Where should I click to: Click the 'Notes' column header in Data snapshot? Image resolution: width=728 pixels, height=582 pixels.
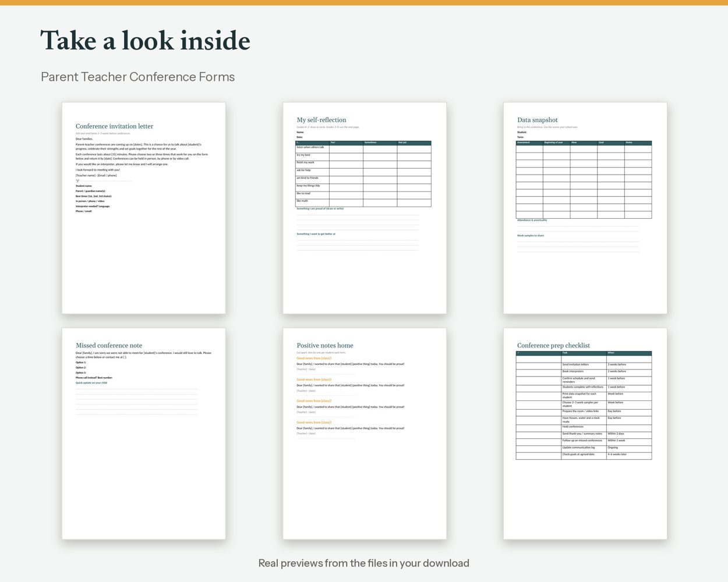[638, 143]
